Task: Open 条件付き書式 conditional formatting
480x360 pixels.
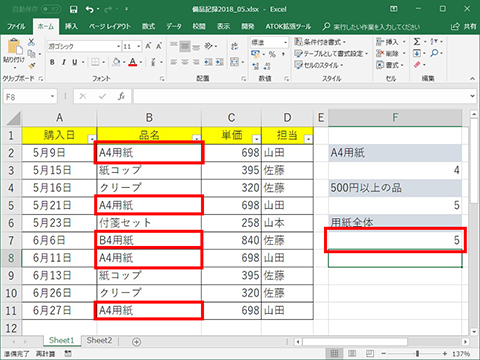Action: click(320, 42)
